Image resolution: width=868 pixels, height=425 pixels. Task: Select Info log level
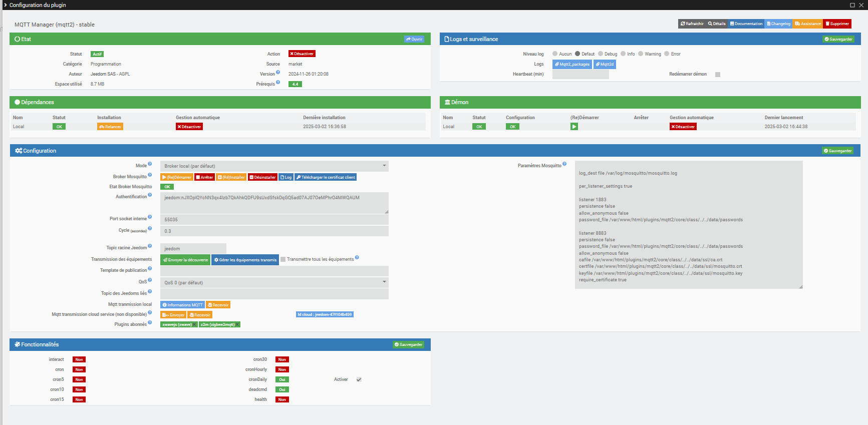623,54
